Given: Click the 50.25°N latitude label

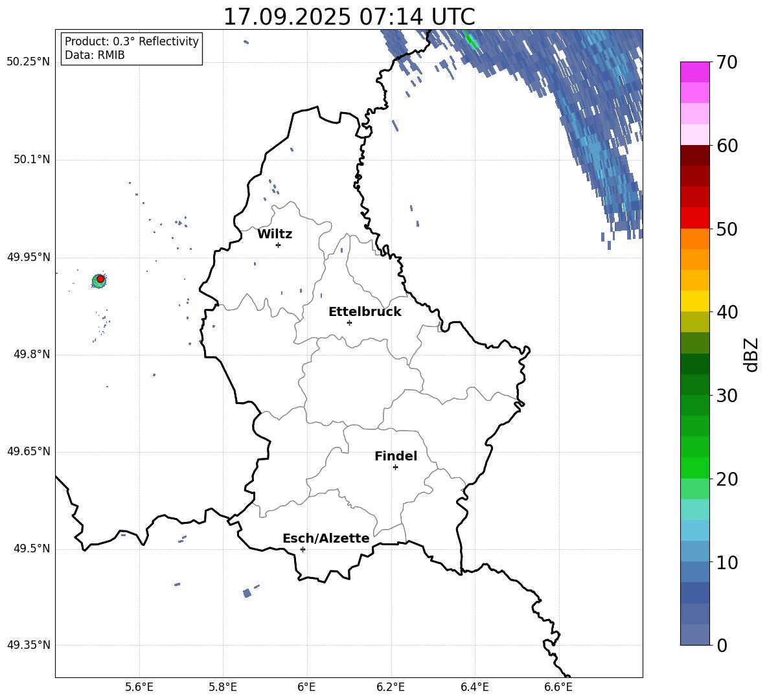Looking at the screenshot, I should click(28, 62).
